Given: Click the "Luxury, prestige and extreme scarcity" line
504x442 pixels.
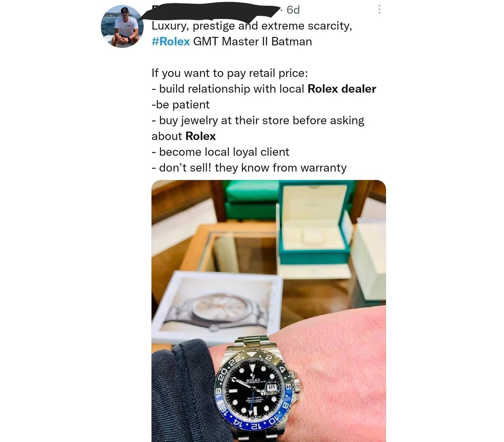Looking at the screenshot, I should pyautogui.click(x=252, y=26).
